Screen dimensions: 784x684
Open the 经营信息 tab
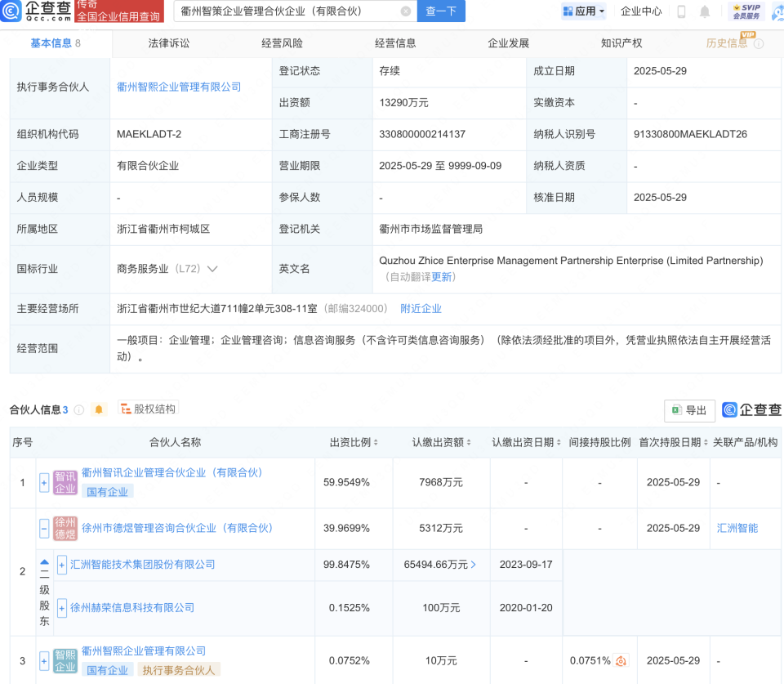coord(395,43)
